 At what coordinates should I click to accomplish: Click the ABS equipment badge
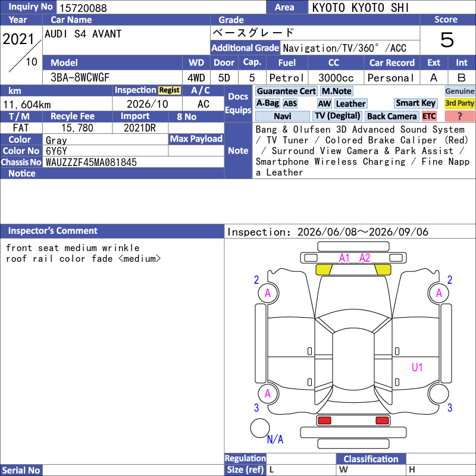pos(290,104)
